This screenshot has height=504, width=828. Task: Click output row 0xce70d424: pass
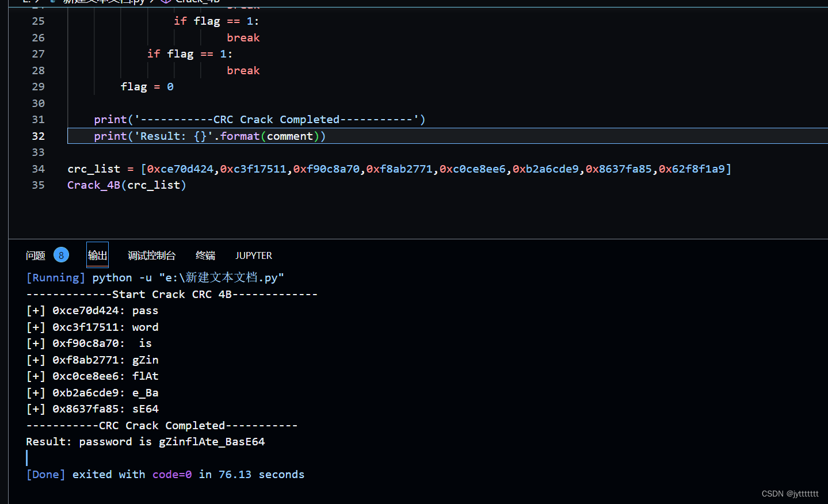[92, 311]
